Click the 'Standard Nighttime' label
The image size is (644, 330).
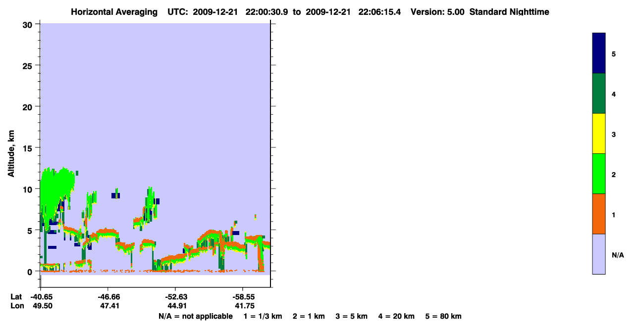509,12
